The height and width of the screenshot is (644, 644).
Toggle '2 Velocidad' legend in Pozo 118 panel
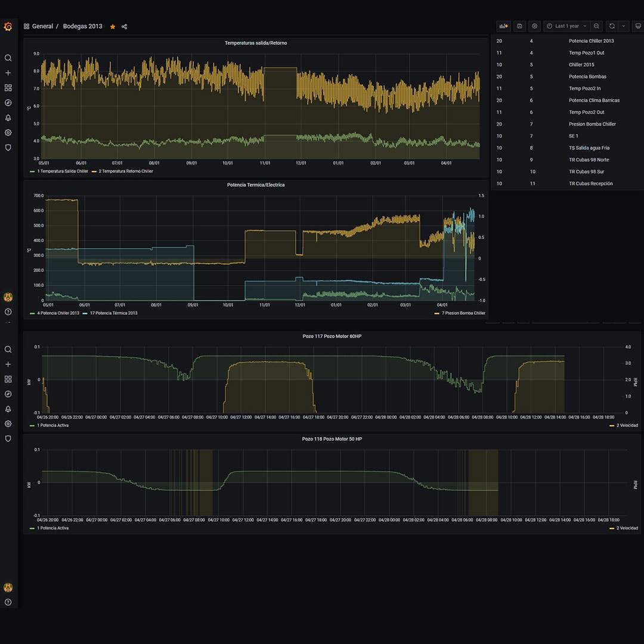tap(627, 528)
